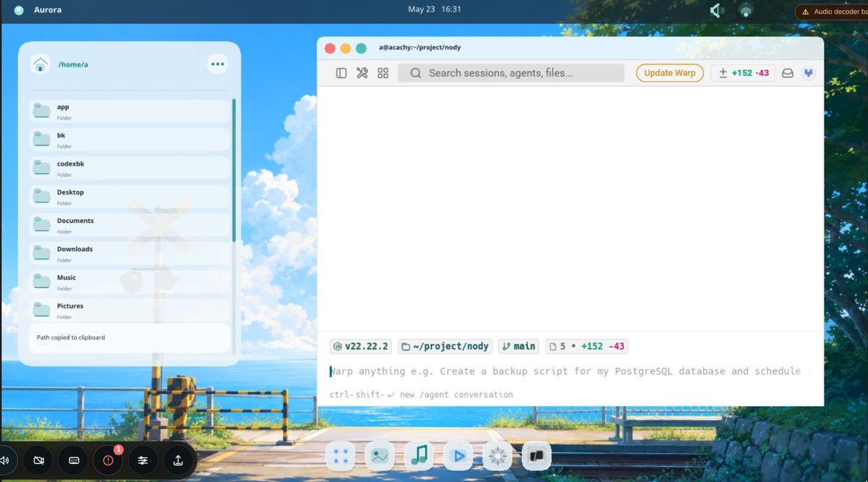Open the three-dots menu in file manager

(x=217, y=64)
